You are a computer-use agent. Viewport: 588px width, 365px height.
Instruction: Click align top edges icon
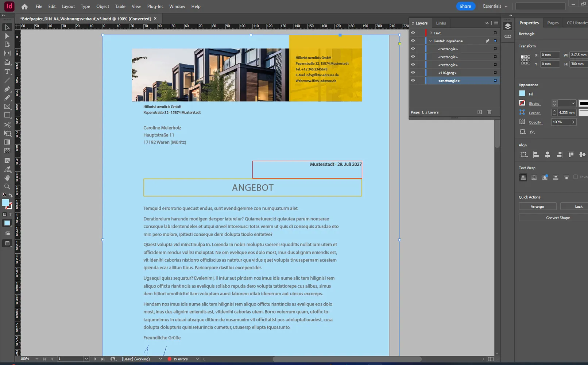pyautogui.click(x=571, y=155)
